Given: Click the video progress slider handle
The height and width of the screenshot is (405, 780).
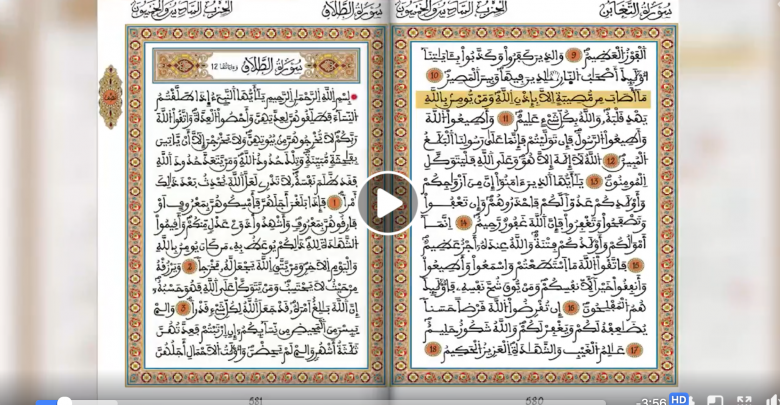Looking at the screenshot, I should pyautogui.click(x=64, y=402).
